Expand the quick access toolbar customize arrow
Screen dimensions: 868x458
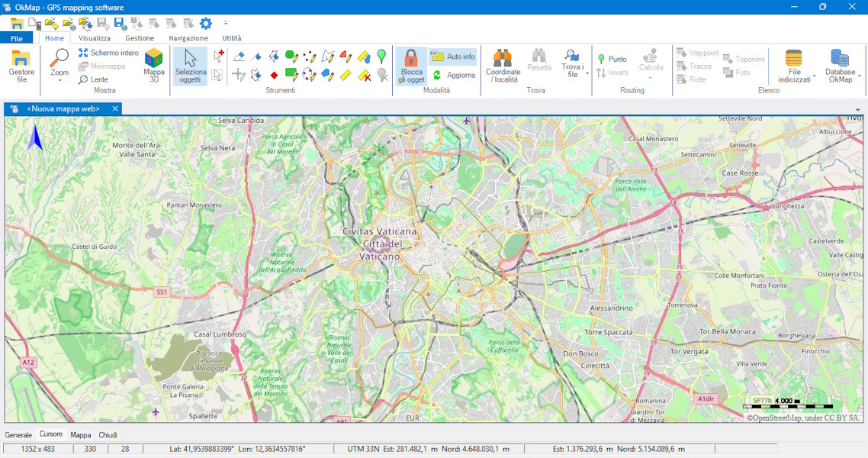pyautogui.click(x=226, y=23)
